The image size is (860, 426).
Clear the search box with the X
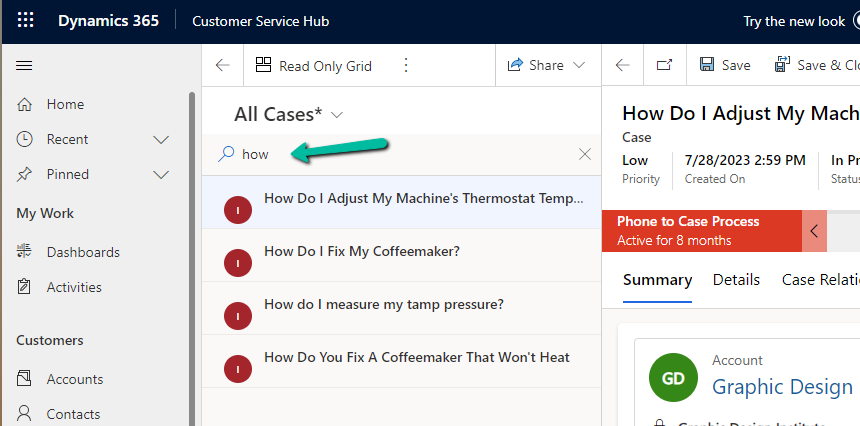pos(585,154)
